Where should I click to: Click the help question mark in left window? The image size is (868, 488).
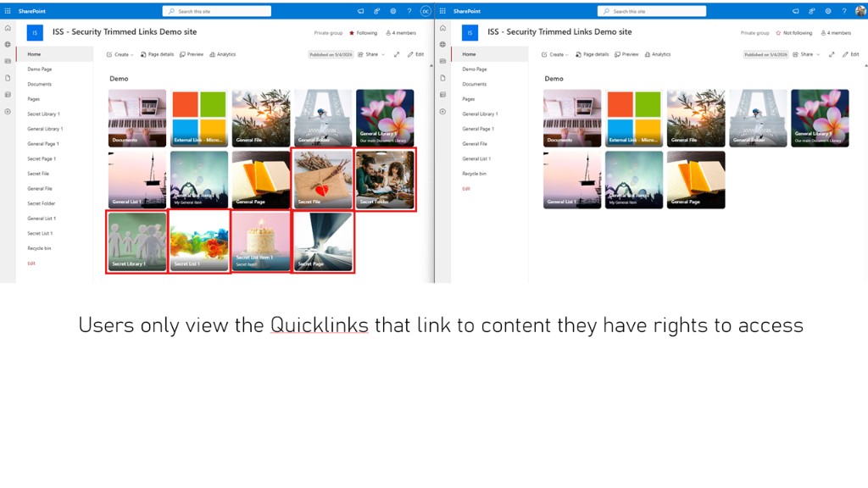tap(409, 11)
